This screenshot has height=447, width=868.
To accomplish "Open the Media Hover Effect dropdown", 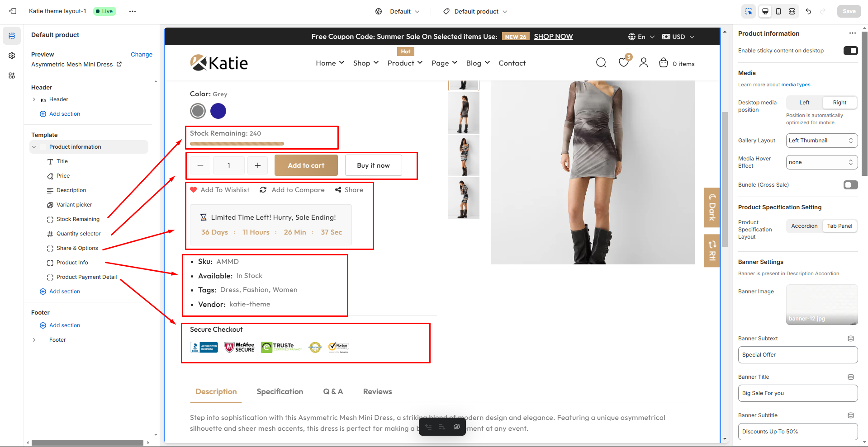I will click(x=821, y=162).
